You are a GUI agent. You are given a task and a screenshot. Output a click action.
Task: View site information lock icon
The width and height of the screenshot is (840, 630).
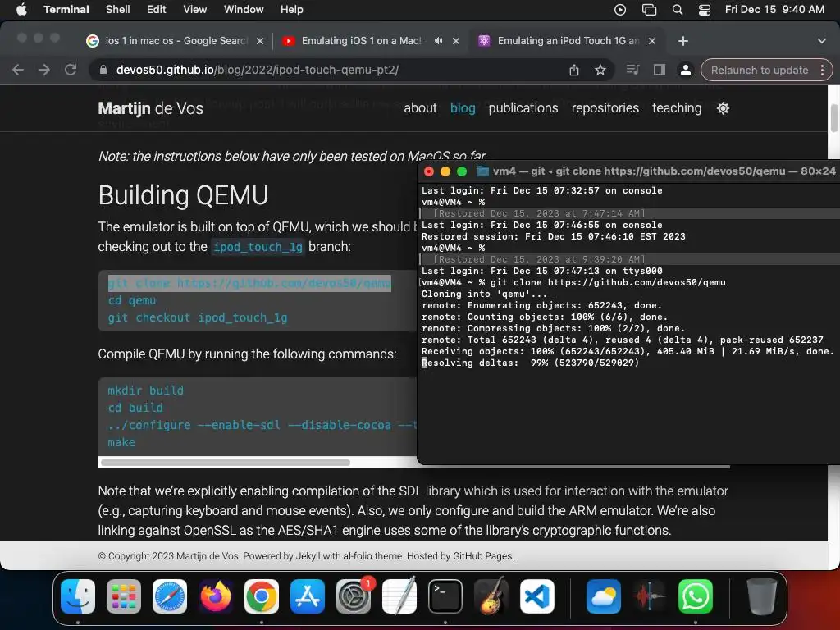pos(103,70)
